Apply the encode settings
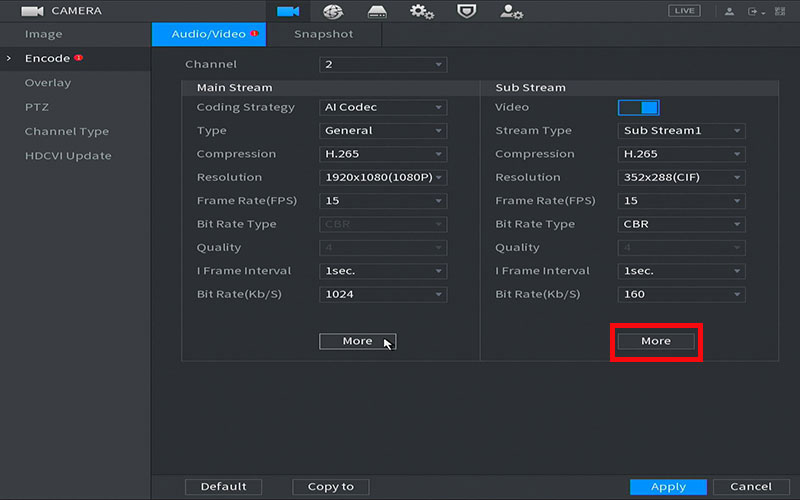 coord(668,487)
